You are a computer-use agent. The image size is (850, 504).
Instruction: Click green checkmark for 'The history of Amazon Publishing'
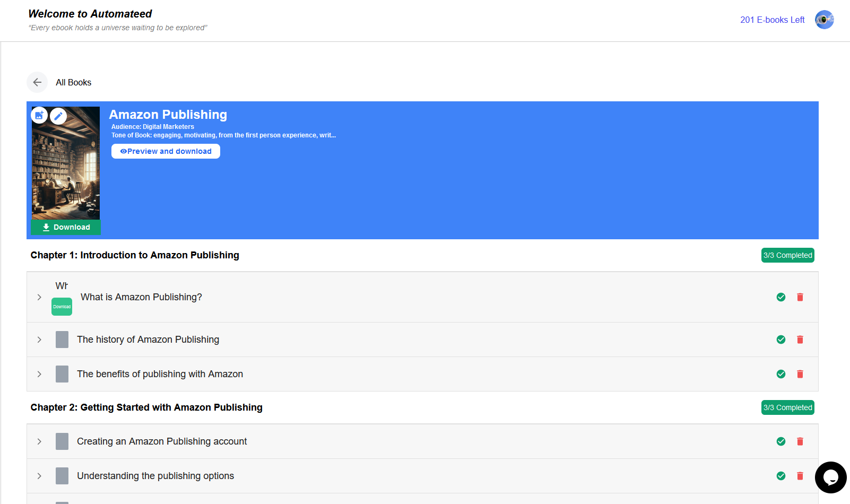pyautogui.click(x=781, y=340)
